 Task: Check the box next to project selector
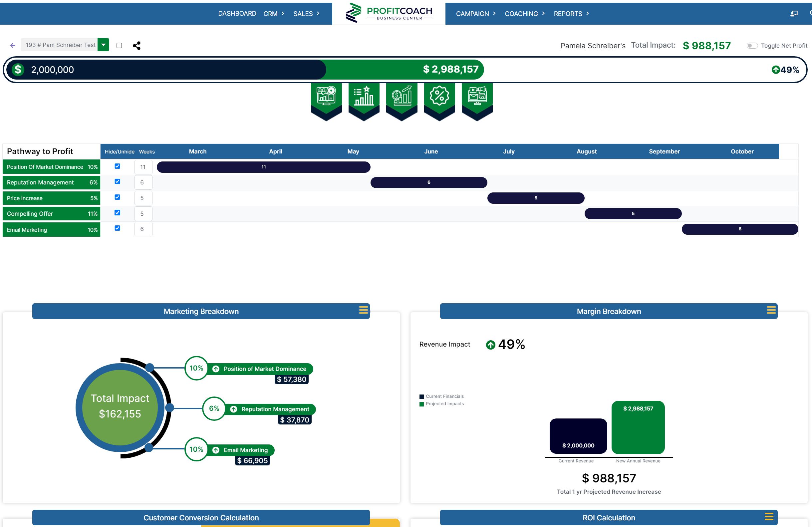(x=119, y=45)
